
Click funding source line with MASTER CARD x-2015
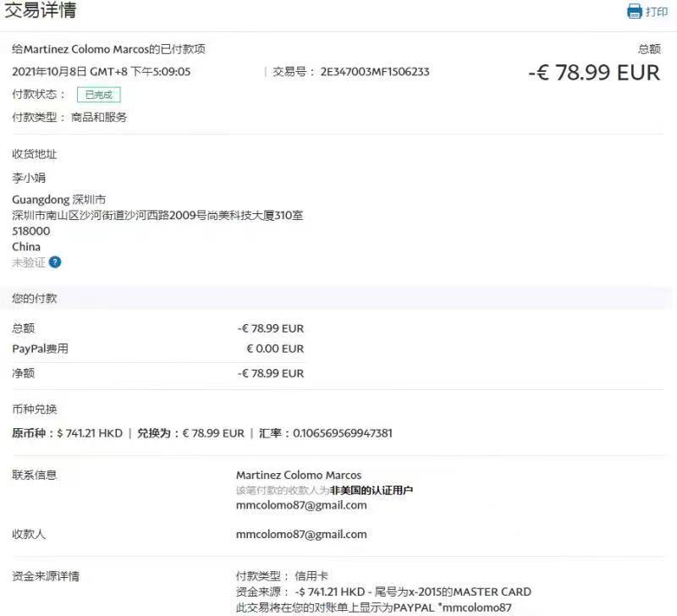[383, 591]
